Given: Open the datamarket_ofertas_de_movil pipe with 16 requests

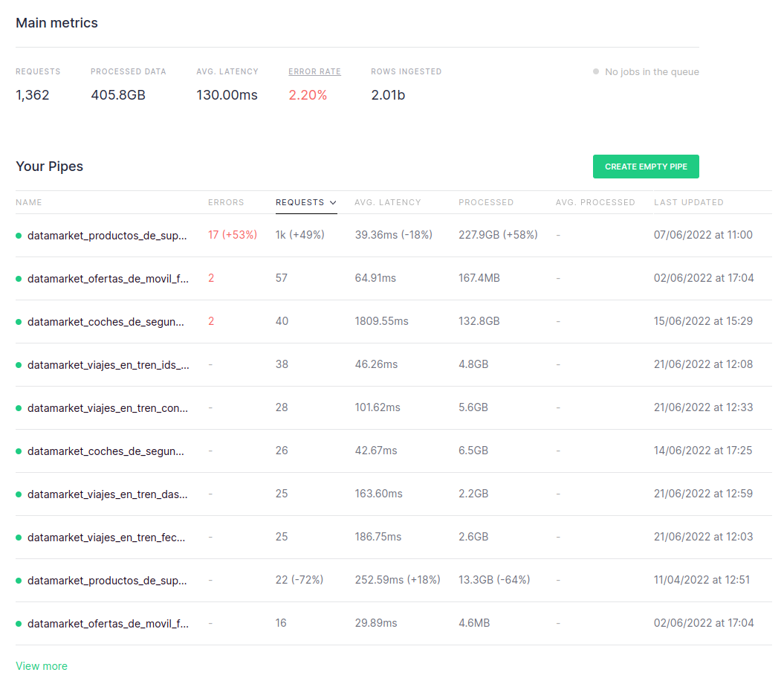Looking at the screenshot, I should [x=108, y=624].
